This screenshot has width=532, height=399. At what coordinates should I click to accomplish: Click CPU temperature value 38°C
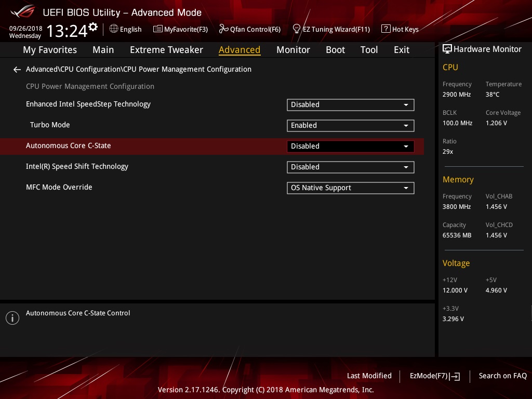click(x=493, y=95)
